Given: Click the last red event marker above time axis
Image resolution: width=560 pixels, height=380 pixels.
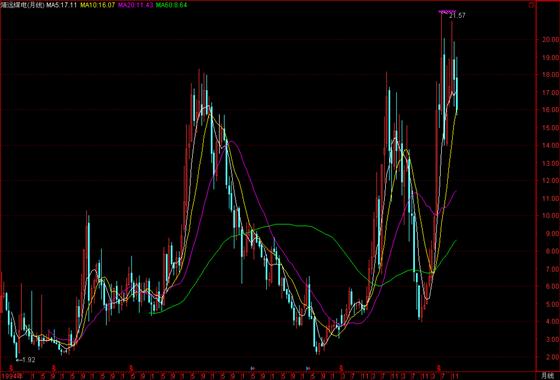Looking at the screenshot, I should point(440,368).
